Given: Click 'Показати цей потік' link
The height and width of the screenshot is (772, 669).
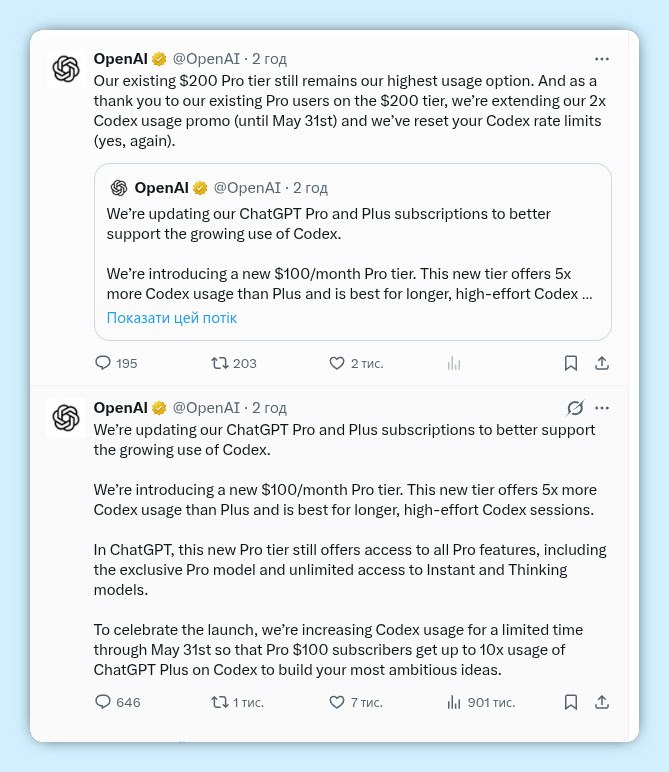Looking at the screenshot, I should (172, 318).
